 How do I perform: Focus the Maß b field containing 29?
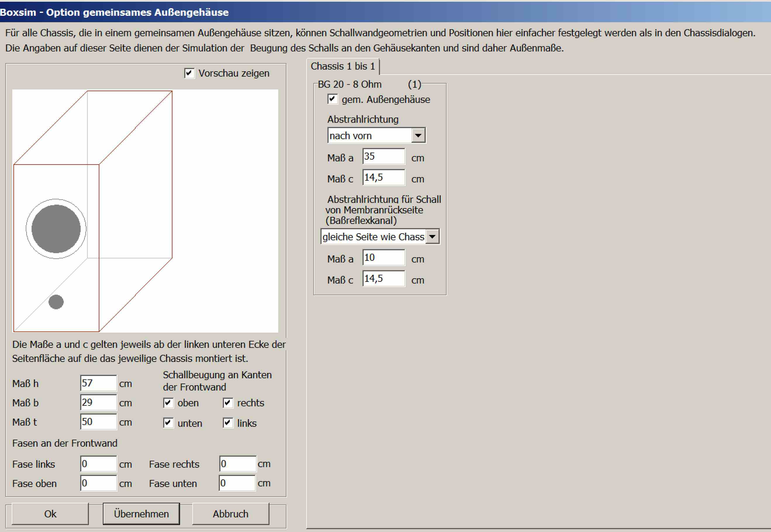(x=98, y=402)
